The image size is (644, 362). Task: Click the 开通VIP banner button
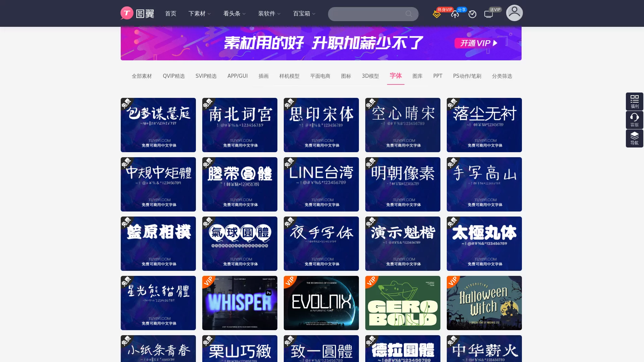pyautogui.click(x=476, y=43)
